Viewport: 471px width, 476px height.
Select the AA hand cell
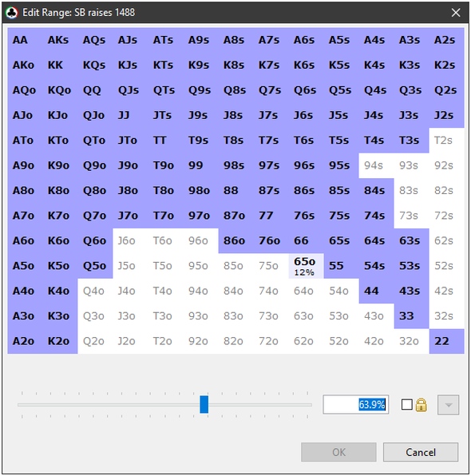(26, 40)
